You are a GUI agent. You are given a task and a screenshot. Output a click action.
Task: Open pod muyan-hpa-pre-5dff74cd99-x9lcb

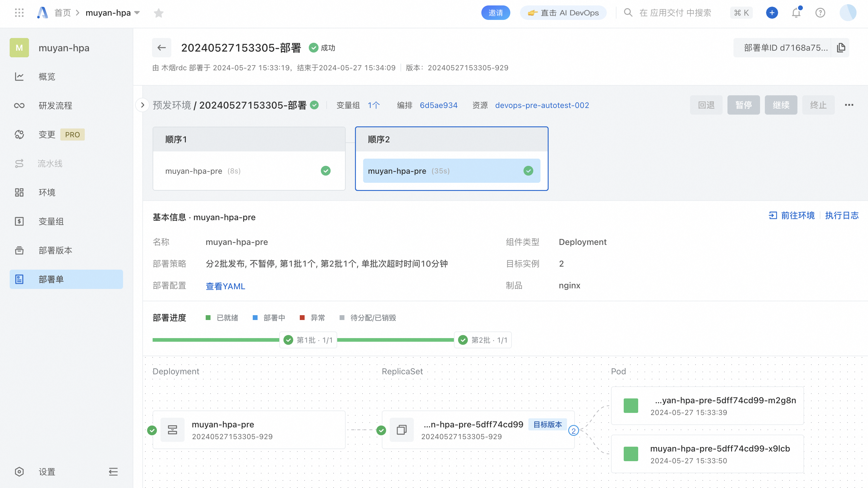pyautogui.click(x=707, y=454)
